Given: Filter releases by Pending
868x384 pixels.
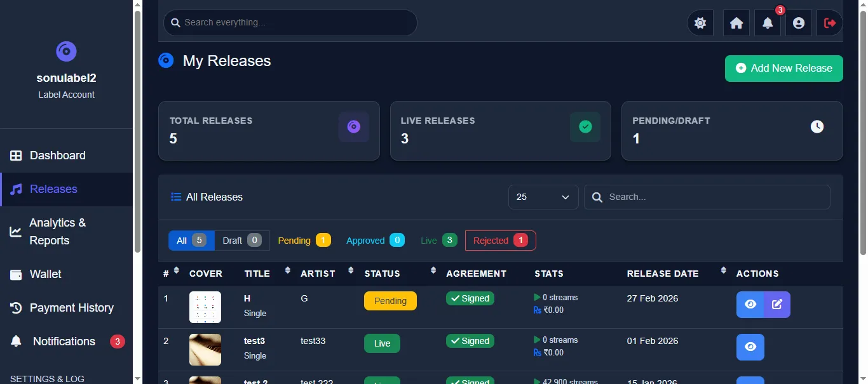Looking at the screenshot, I should coord(304,241).
